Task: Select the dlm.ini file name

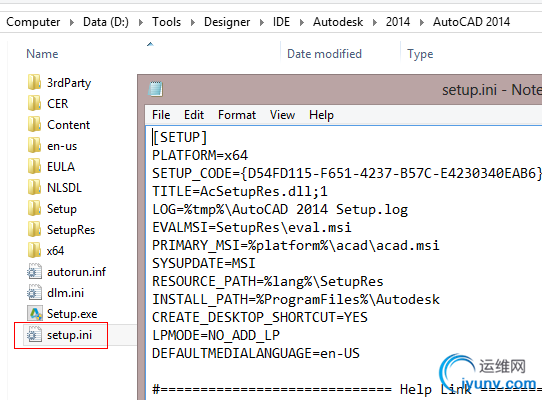Action: 66,293
